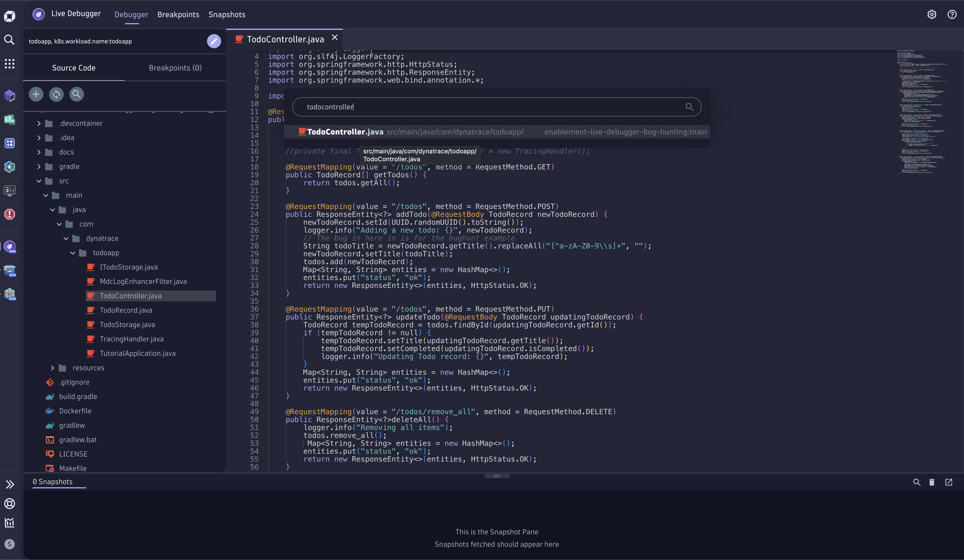
Task: Click the refresh source icon
Action: 56,94
